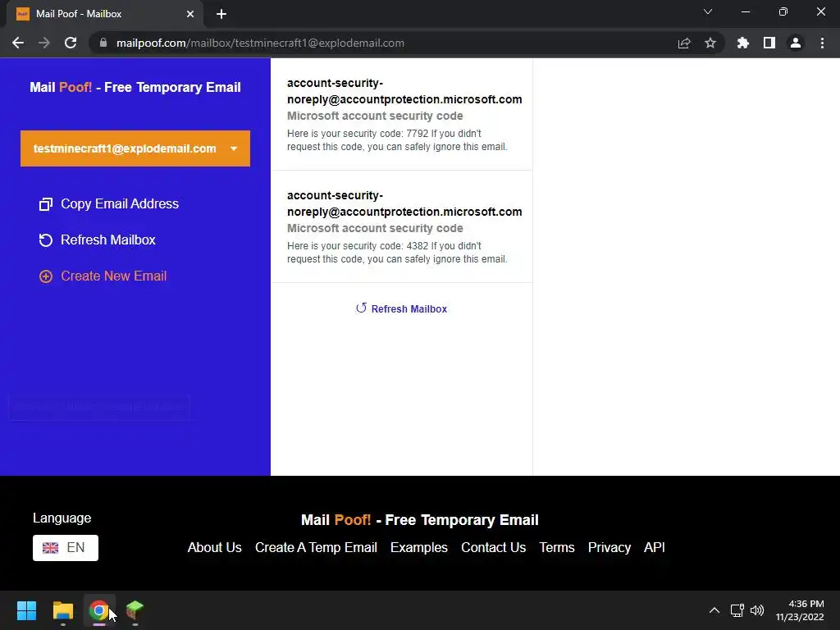Image resolution: width=840 pixels, height=630 pixels.
Task: Open the tab search chevron in title bar
Action: [x=708, y=11]
